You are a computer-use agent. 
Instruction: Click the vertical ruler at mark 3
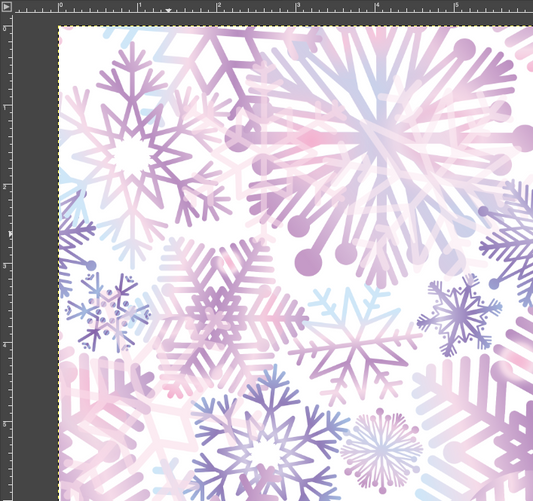click(x=6, y=265)
